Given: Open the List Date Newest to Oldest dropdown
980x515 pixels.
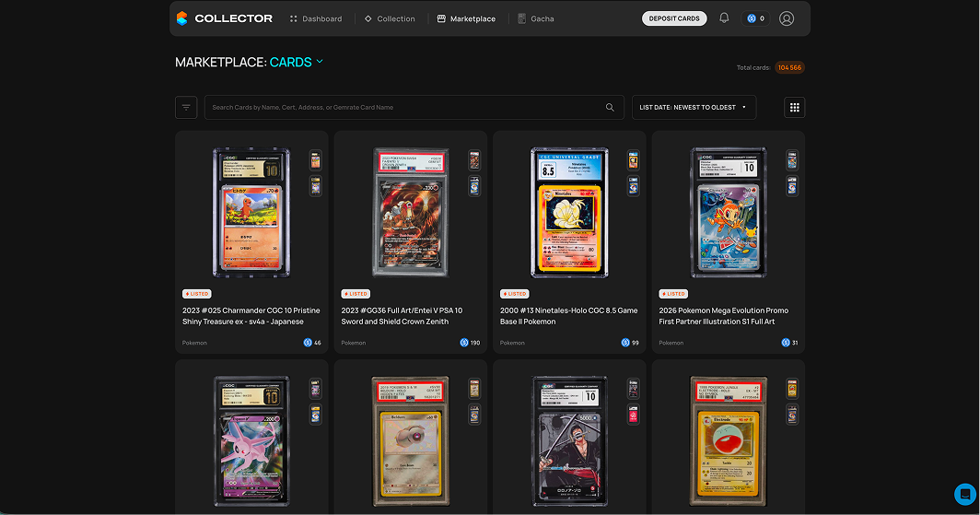Looking at the screenshot, I should click(x=694, y=108).
